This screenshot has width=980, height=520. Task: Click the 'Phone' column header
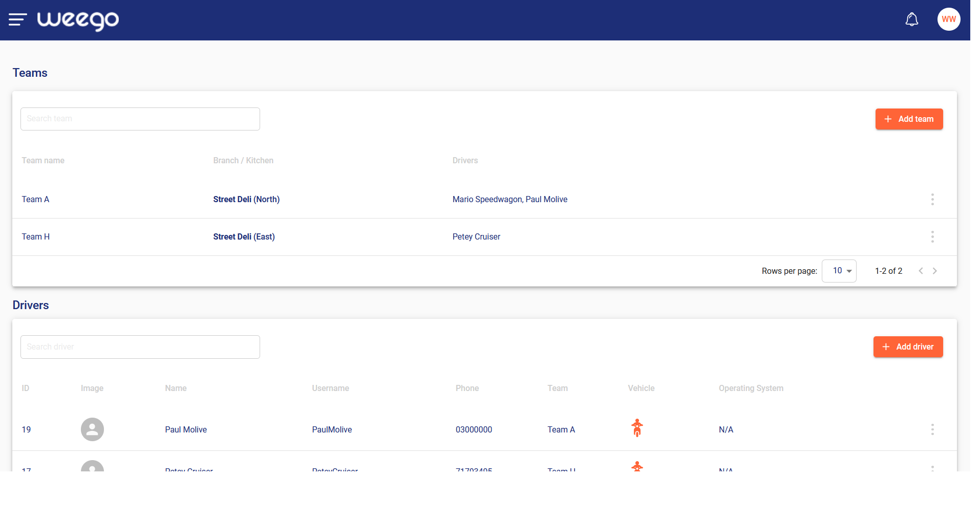[467, 388]
